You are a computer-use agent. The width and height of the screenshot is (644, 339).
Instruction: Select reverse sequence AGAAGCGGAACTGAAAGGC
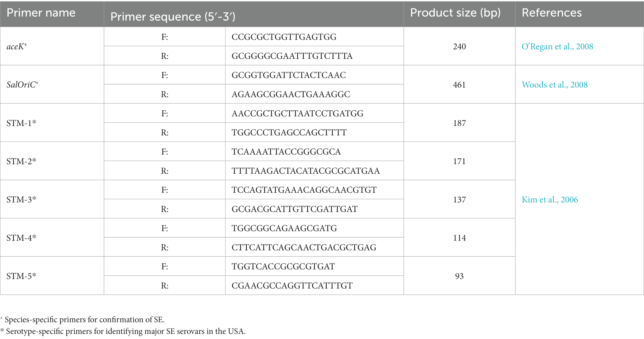(291, 94)
